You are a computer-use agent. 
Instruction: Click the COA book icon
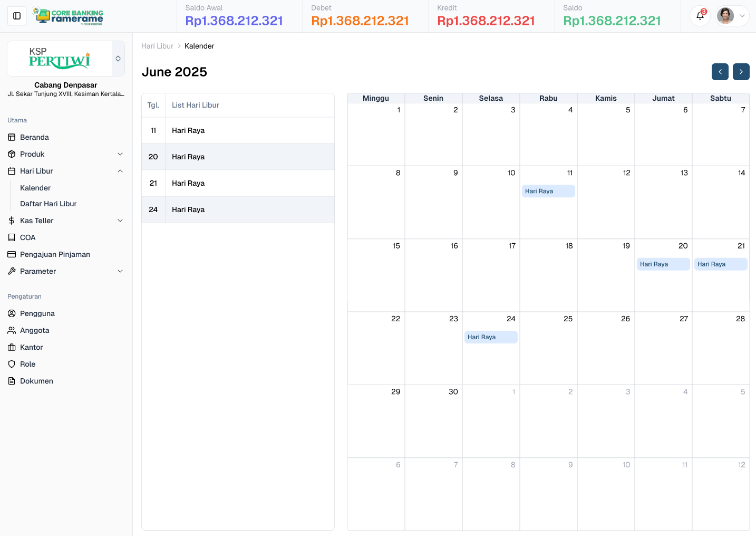[x=12, y=237]
